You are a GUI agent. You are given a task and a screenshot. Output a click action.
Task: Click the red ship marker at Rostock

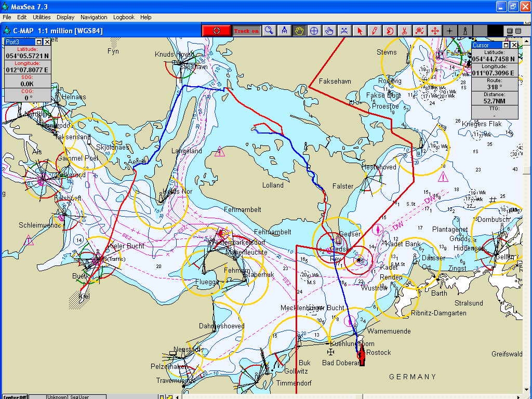coord(362,355)
